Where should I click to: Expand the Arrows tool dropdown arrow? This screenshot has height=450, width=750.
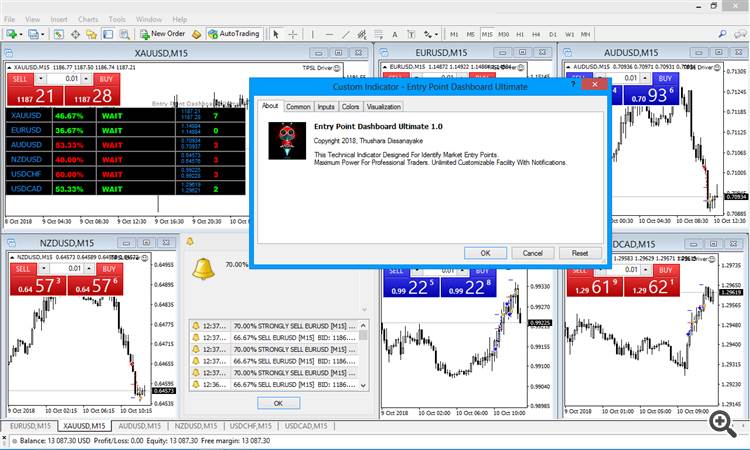pyautogui.click(x=436, y=34)
